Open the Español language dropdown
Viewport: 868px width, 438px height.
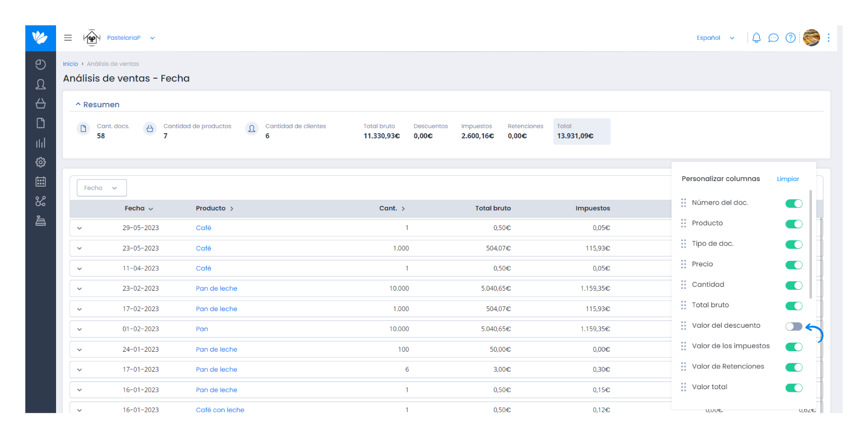[716, 38]
